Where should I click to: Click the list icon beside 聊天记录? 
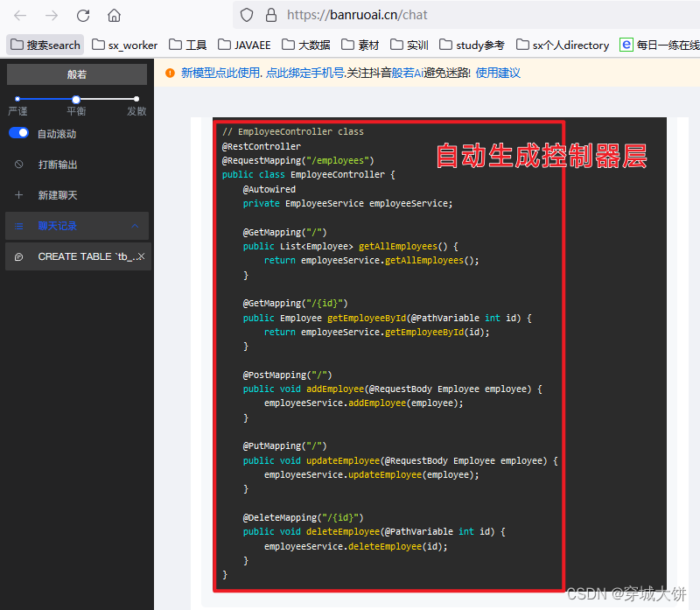tap(18, 226)
